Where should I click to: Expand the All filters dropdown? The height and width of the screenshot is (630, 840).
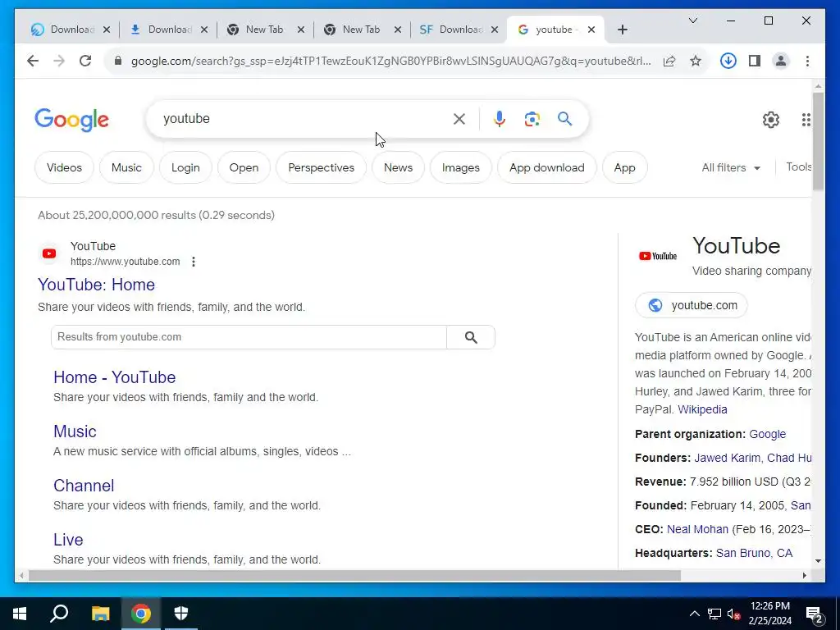pos(731,167)
